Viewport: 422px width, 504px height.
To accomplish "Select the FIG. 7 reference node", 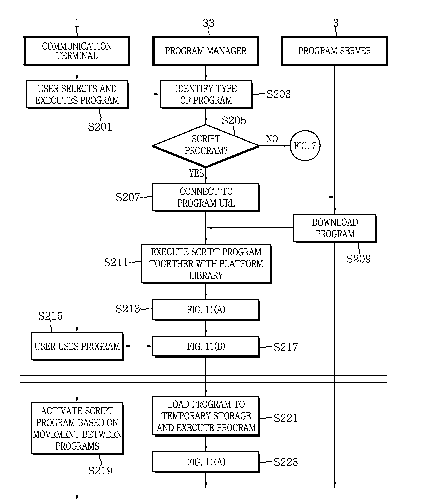I will tap(308, 142).
